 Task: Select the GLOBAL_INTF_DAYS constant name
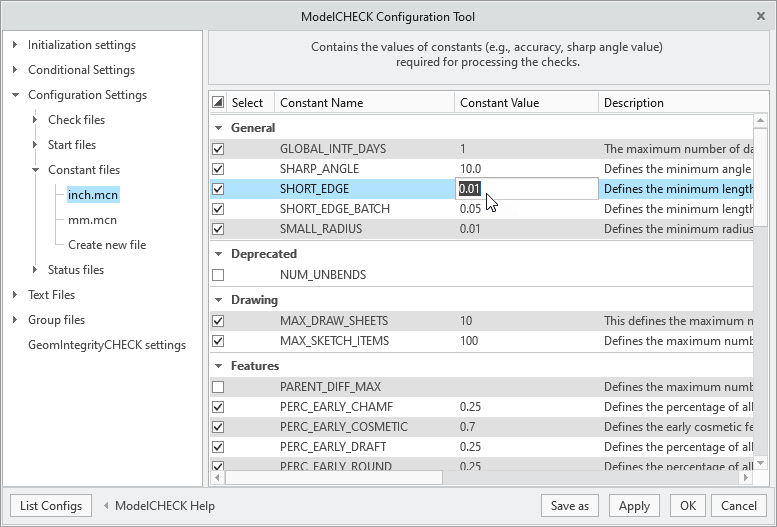333,149
